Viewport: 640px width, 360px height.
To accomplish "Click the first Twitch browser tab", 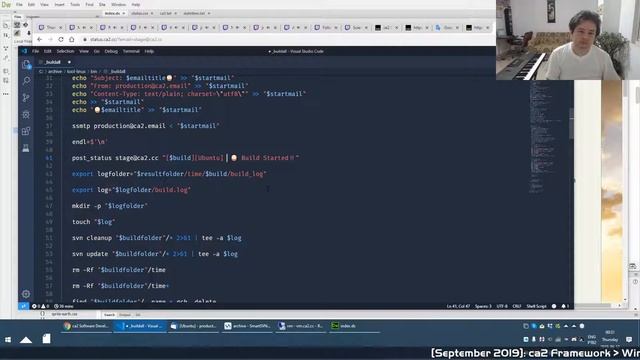I will click(x=50, y=27).
